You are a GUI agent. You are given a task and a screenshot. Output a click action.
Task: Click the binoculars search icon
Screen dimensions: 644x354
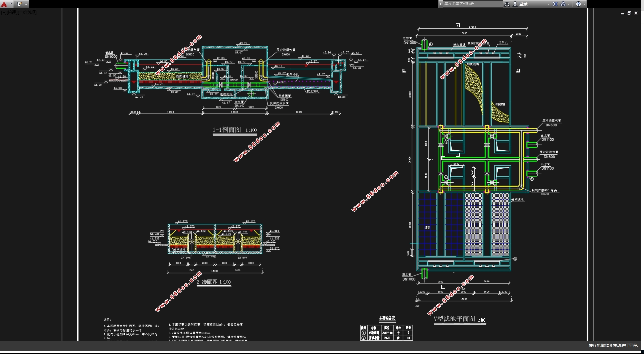[x=507, y=4]
